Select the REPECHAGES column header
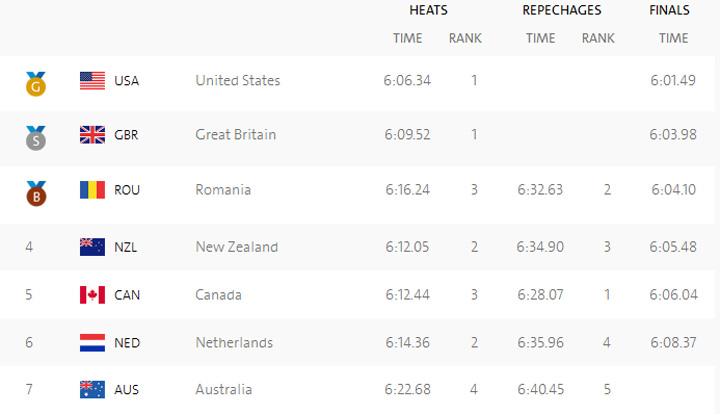The height and width of the screenshot is (414, 720). [561, 11]
